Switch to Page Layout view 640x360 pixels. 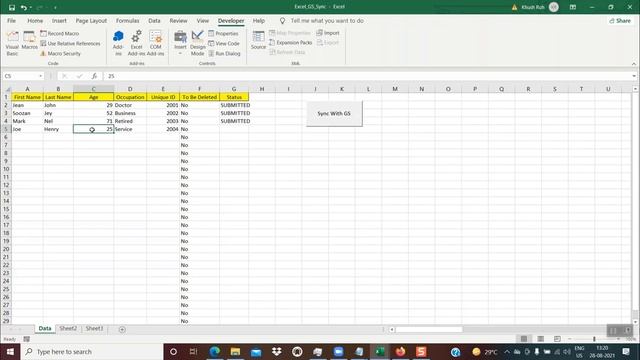pos(540,339)
